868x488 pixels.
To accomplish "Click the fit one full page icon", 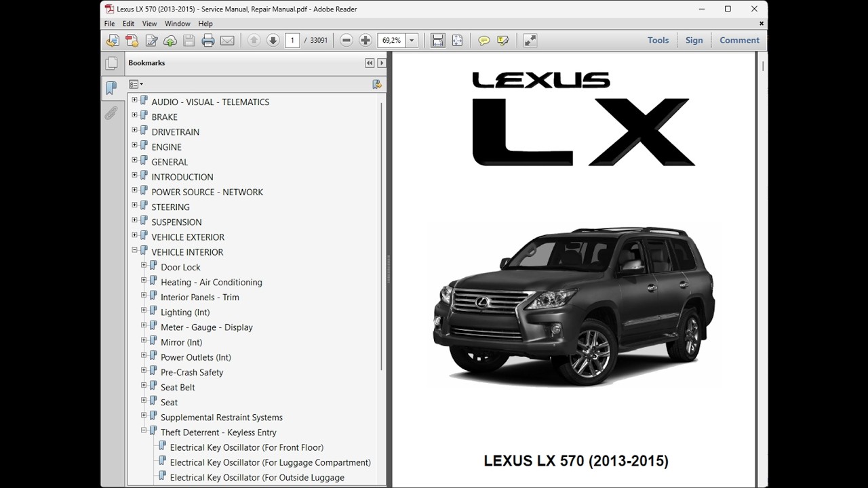I will coord(457,41).
